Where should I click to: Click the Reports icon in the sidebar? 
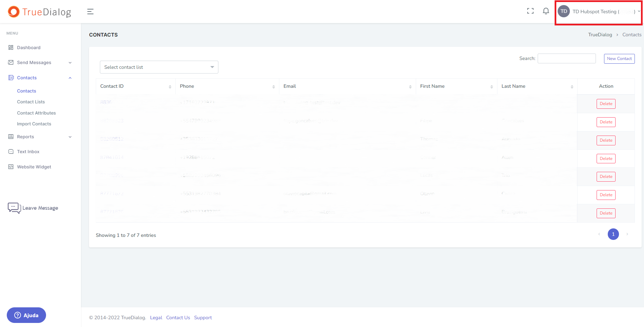[11, 137]
